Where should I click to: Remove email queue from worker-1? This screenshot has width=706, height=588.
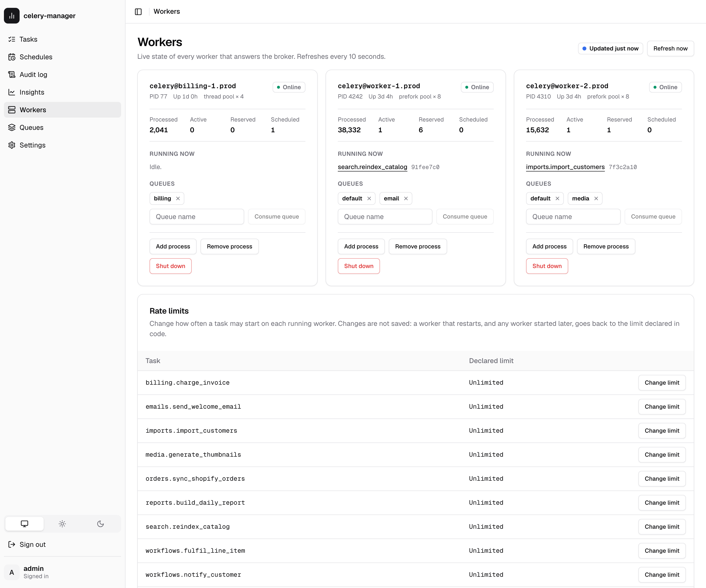point(406,199)
